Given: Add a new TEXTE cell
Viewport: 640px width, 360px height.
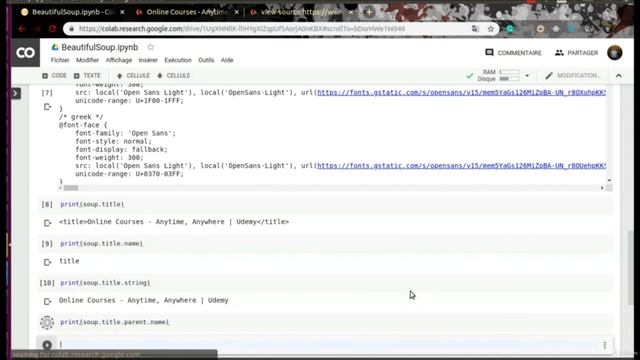Looking at the screenshot, I should pyautogui.click(x=87, y=76).
